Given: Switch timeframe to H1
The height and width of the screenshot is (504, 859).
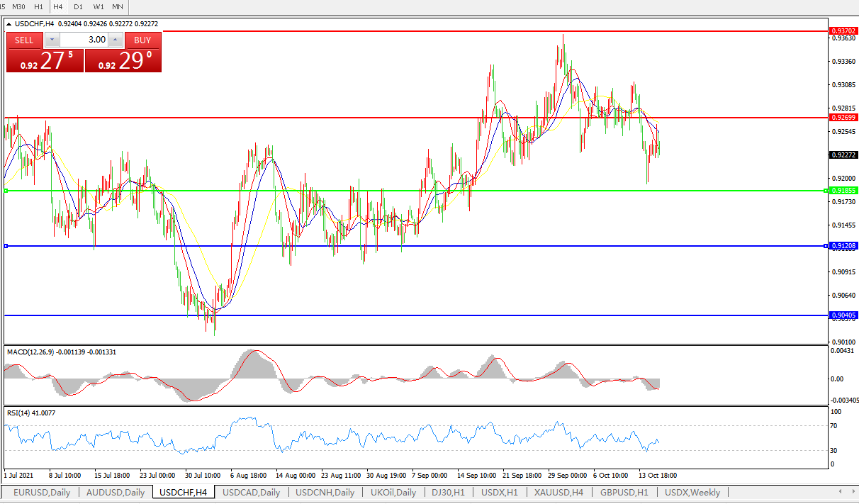Looking at the screenshot, I should point(39,6).
